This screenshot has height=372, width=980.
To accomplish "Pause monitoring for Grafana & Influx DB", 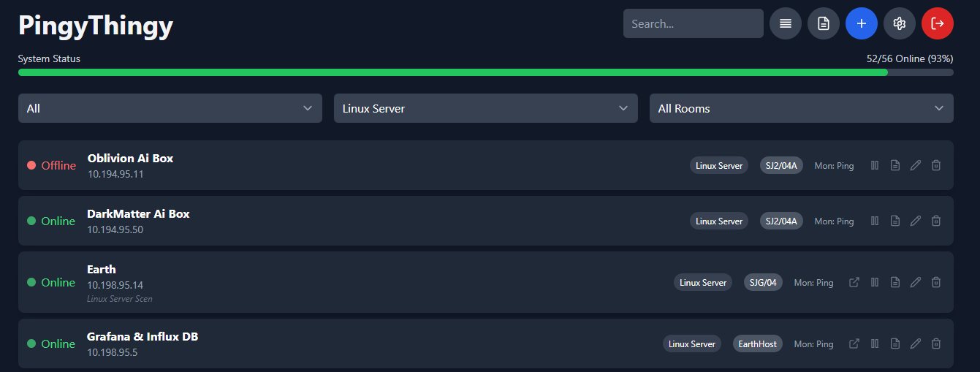I will 874,343.
